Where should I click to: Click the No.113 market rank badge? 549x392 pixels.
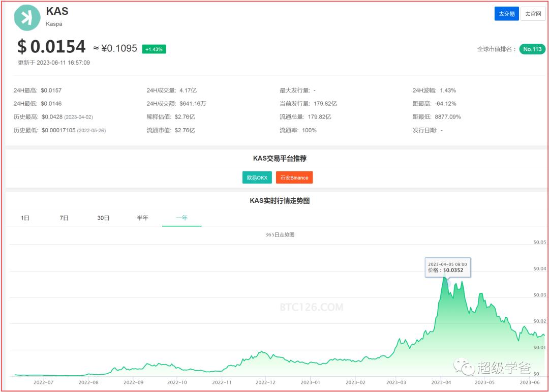(x=531, y=49)
